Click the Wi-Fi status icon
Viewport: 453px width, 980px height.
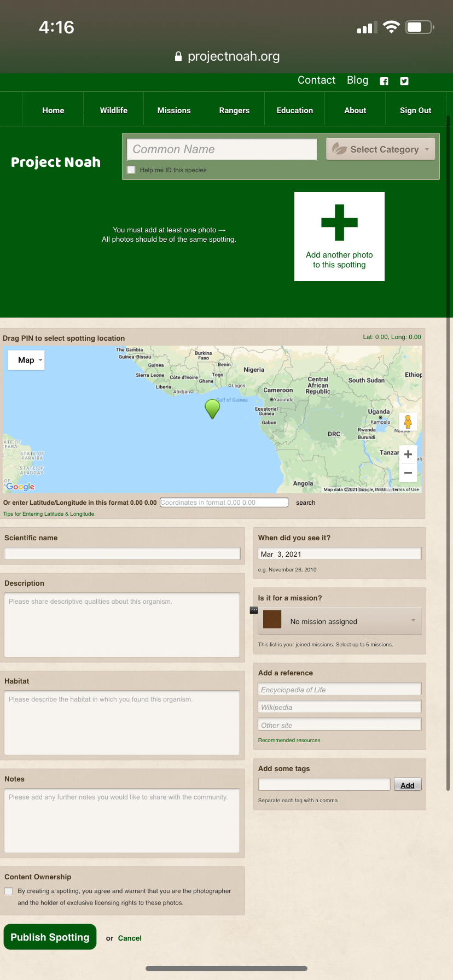[x=391, y=27]
